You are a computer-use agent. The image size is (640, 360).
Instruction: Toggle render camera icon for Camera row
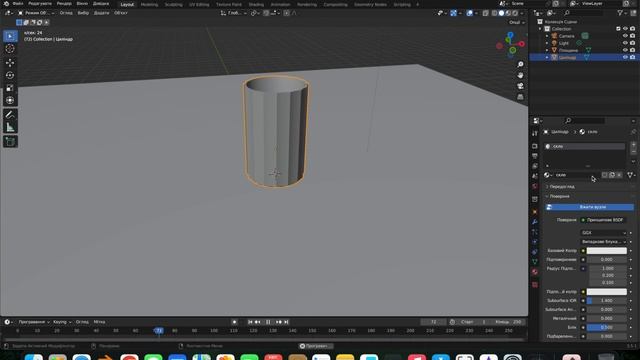632,36
